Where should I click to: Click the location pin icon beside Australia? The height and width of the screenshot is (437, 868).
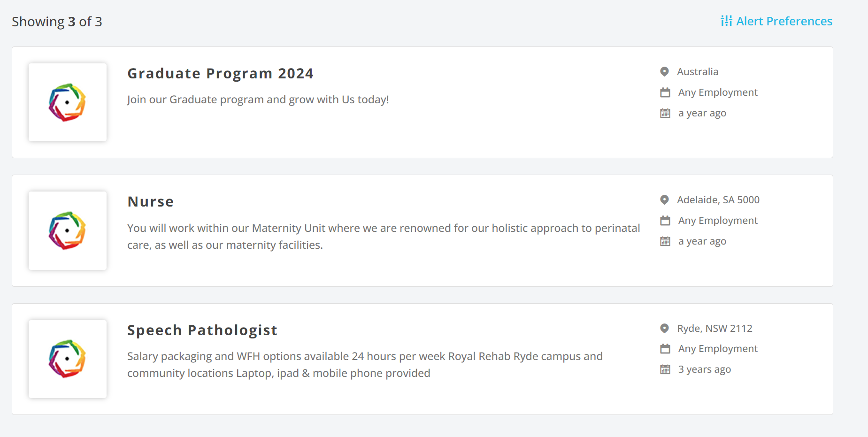click(665, 72)
